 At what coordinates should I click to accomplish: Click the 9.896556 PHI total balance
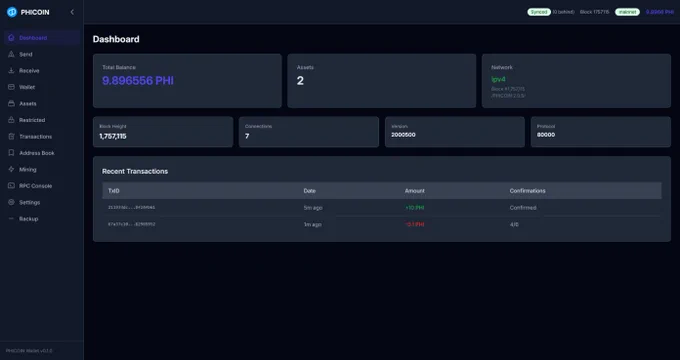click(138, 81)
